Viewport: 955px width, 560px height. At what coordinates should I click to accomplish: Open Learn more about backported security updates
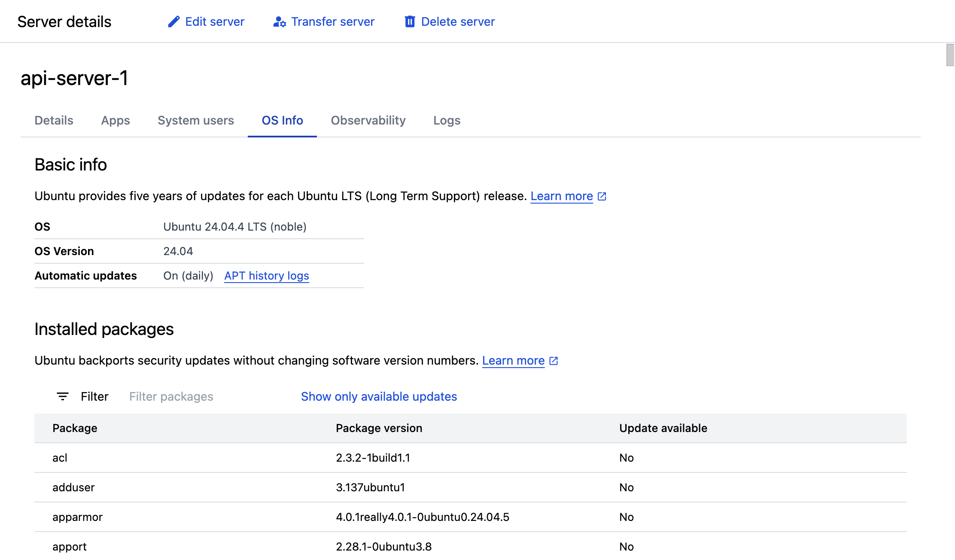(x=513, y=361)
